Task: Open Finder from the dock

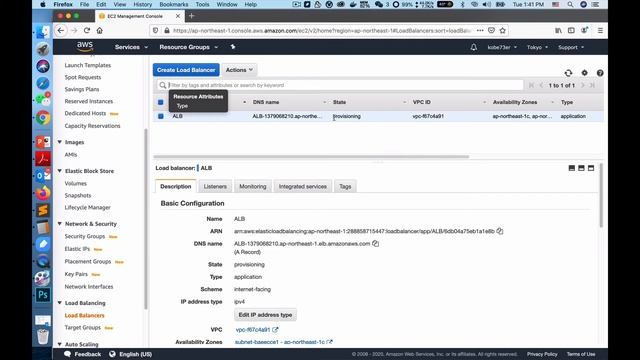Action: [43, 32]
